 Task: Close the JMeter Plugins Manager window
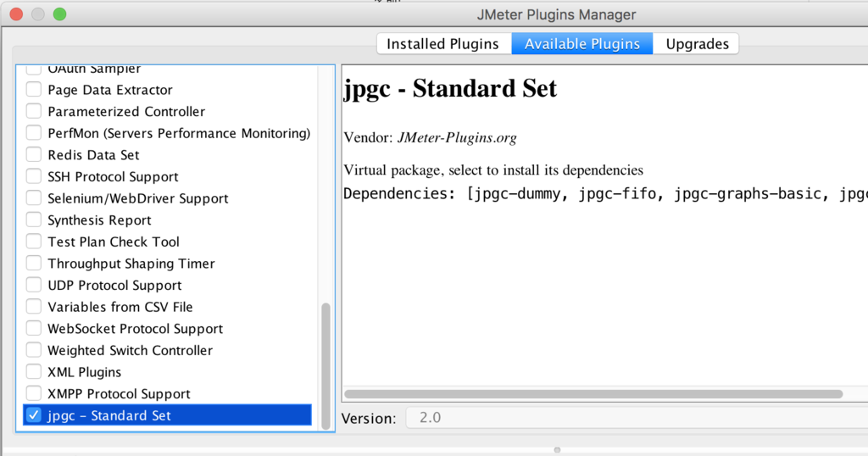pyautogui.click(x=17, y=14)
